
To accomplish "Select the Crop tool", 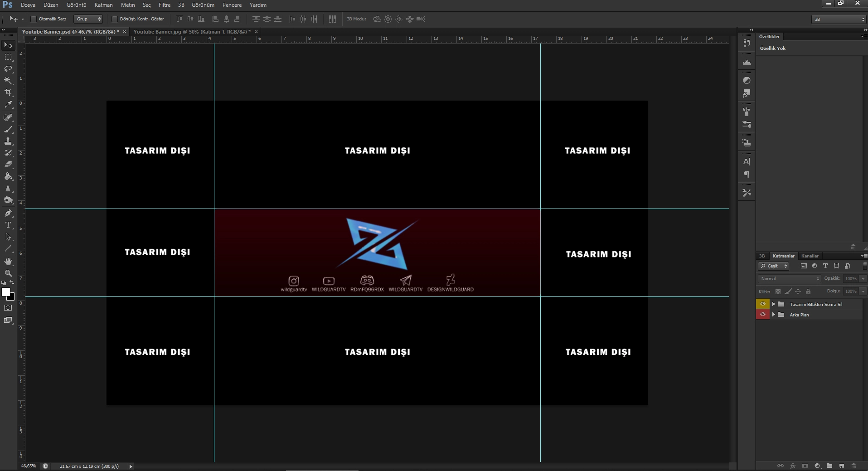I will pyautogui.click(x=8, y=92).
